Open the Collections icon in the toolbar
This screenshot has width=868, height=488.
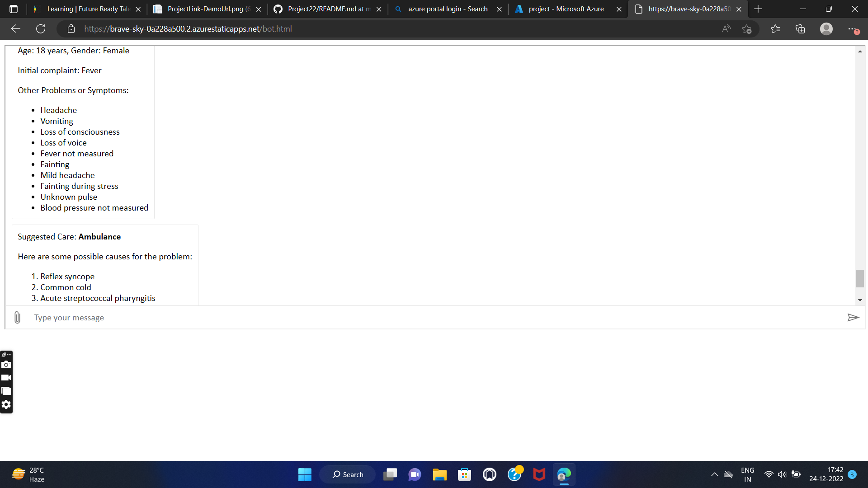click(800, 29)
